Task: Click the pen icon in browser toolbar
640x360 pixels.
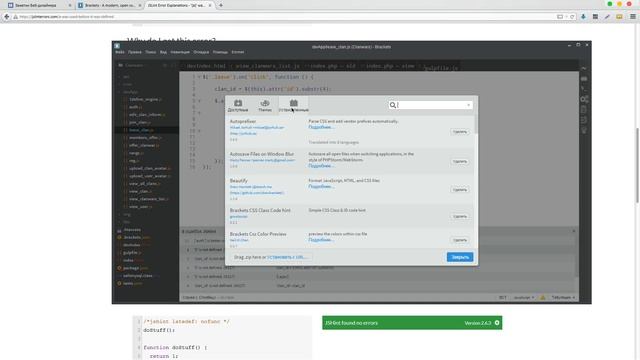Action: (x=607, y=17)
